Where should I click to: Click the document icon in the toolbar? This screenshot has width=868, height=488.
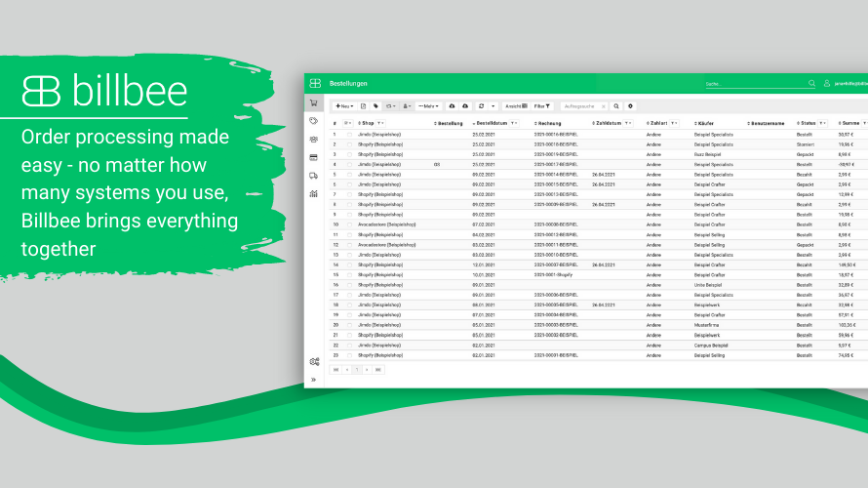363,105
